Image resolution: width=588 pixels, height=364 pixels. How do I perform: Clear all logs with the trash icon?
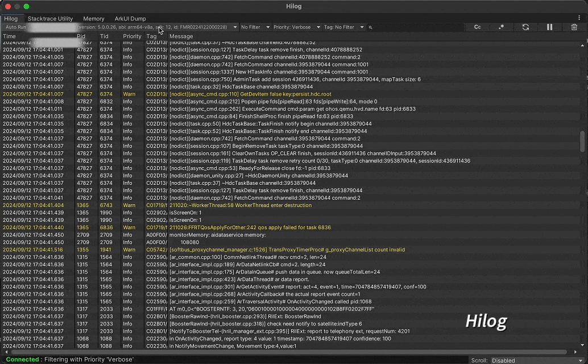click(574, 27)
